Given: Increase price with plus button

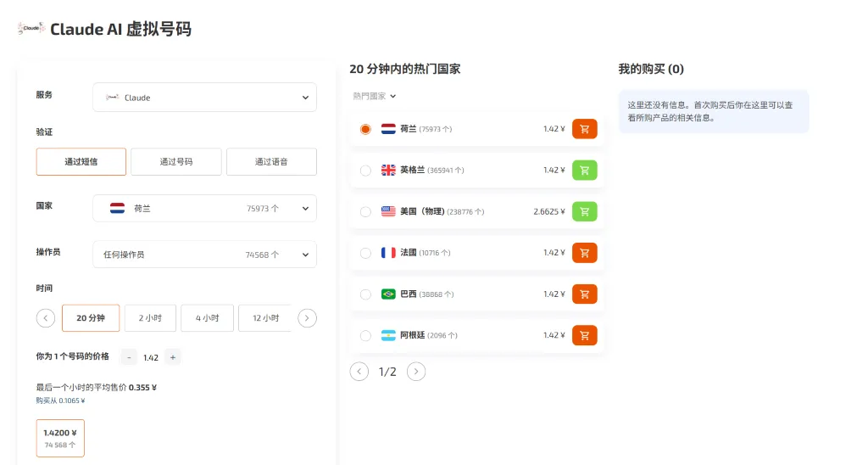Looking at the screenshot, I should pyautogui.click(x=173, y=357).
